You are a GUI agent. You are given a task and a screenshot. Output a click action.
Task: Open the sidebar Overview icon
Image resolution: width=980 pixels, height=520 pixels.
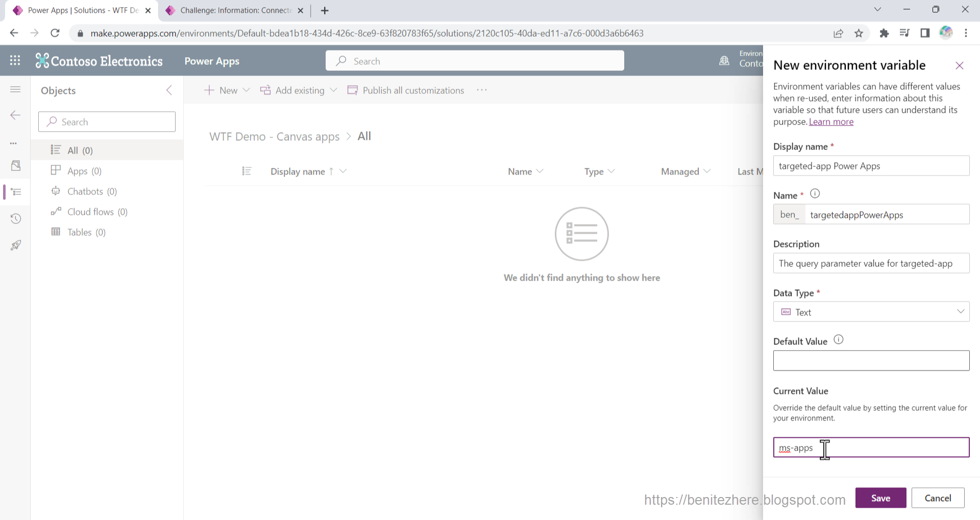click(x=16, y=165)
